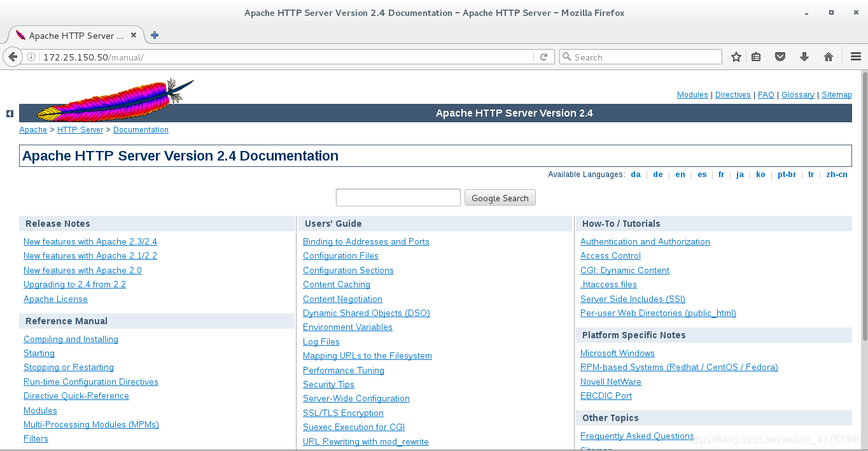
Task: Open Directive Quick-Reference link
Action: (x=76, y=396)
